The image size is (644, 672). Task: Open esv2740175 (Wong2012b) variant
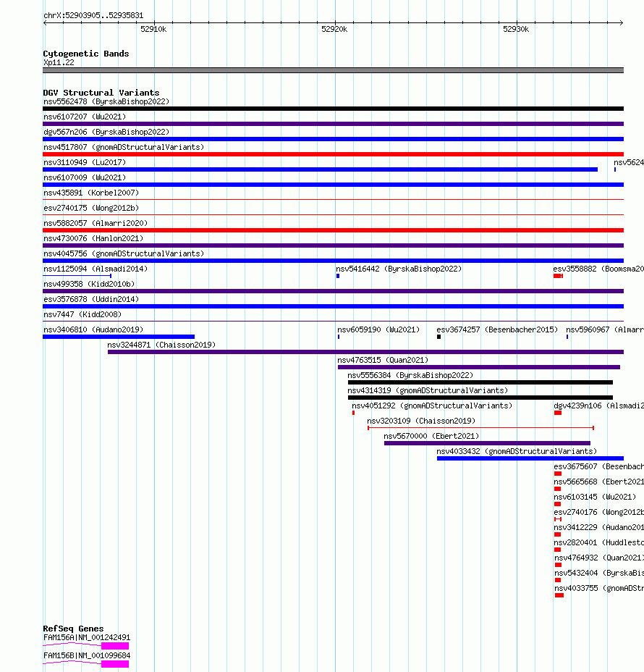(x=91, y=208)
